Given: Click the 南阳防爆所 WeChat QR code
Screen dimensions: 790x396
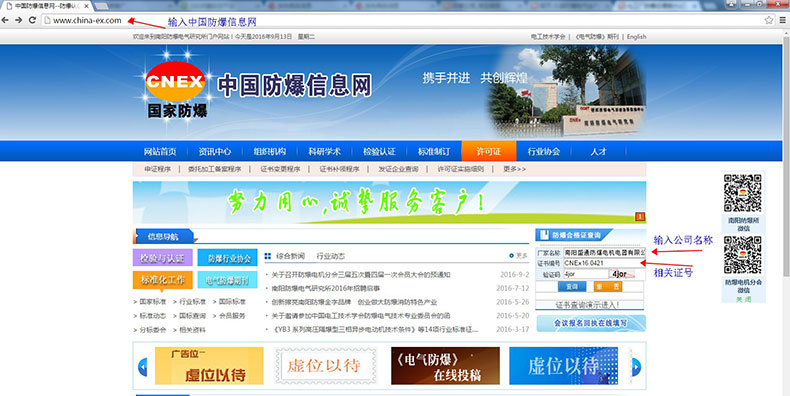Looking at the screenshot, I should click(743, 193).
